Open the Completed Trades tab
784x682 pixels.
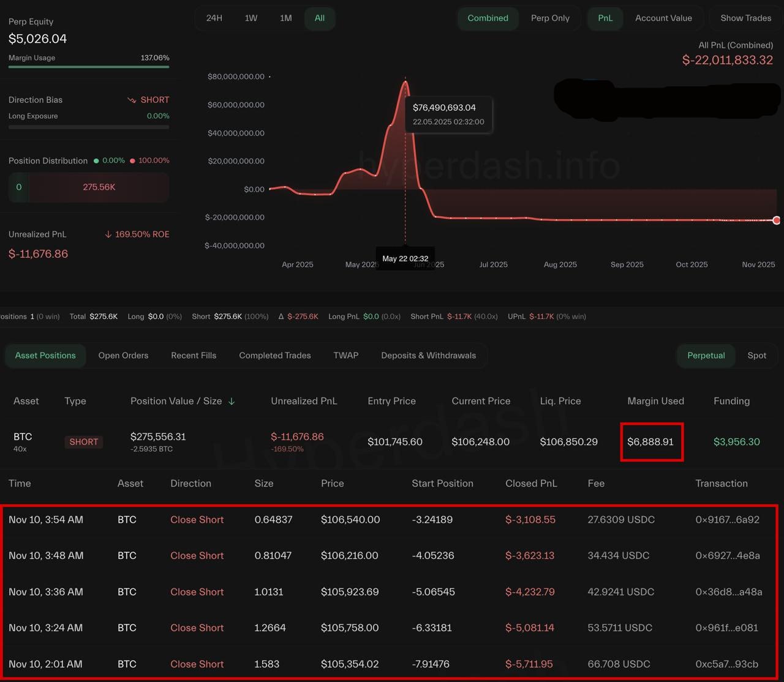(x=275, y=356)
